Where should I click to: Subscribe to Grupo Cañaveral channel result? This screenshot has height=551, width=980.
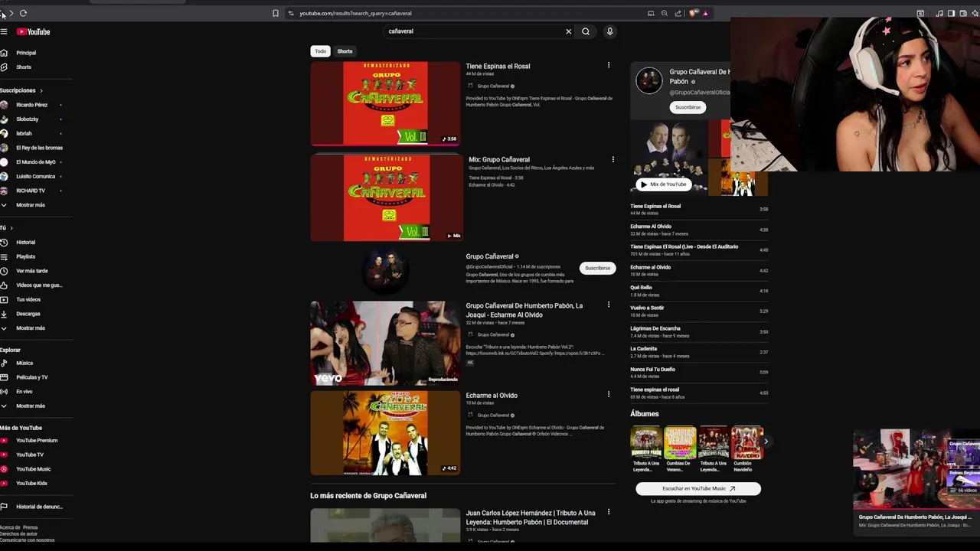pyautogui.click(x=597, y=269)
